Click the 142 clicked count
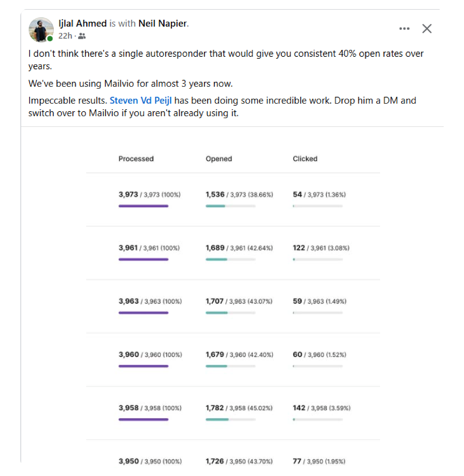 pyautogui.click(x=299, y=408)
